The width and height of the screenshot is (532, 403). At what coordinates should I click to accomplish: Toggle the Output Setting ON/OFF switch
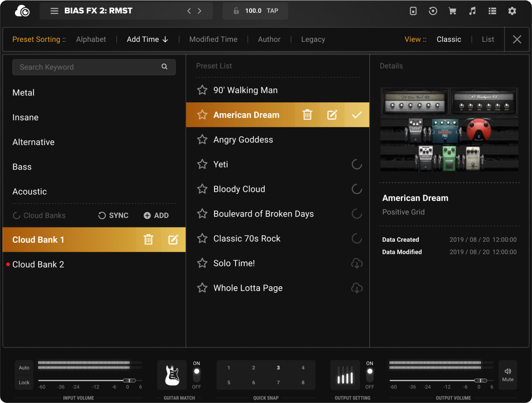[x=370, y=375]
